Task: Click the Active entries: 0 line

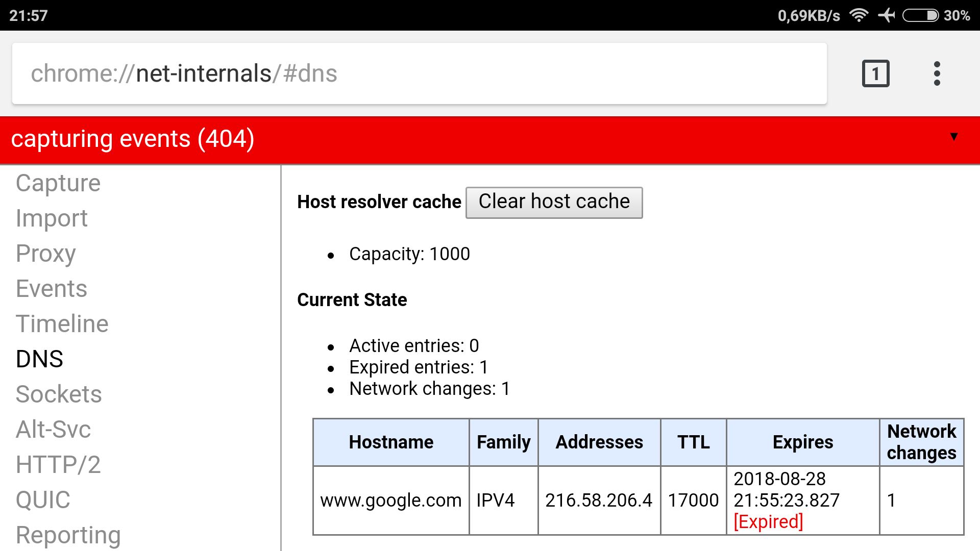Action: coord(414,346)
